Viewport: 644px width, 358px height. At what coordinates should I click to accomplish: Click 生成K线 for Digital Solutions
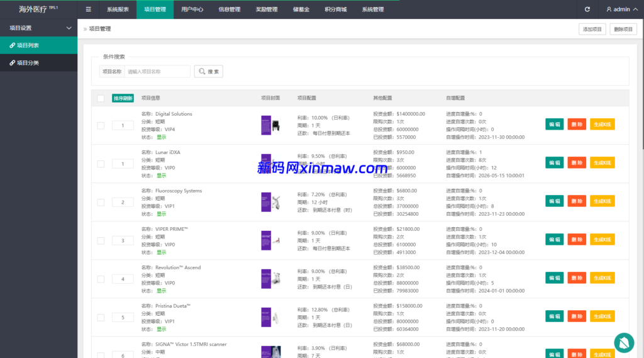pyautogui.click(x=602, y=124)
